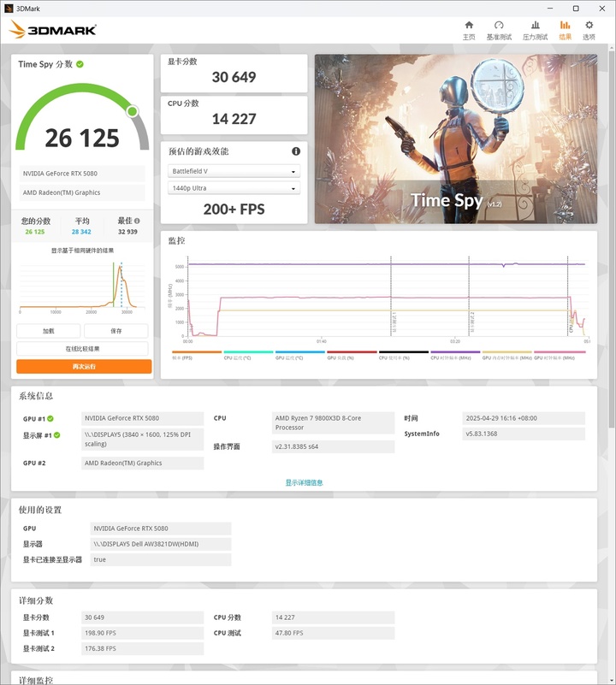The image size is (616, 685).
Task: Click NVIDIA GeForce RTX 5080 under score gauge
Action: (82, 174)
